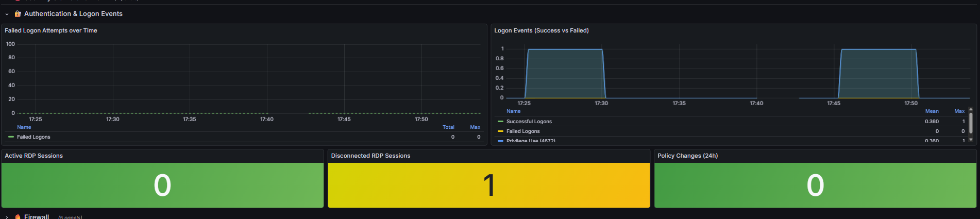Click Disconnected RDP Sessions panel title
The height and width of the screenshot is (219, 980).
(x=370, y=156)
